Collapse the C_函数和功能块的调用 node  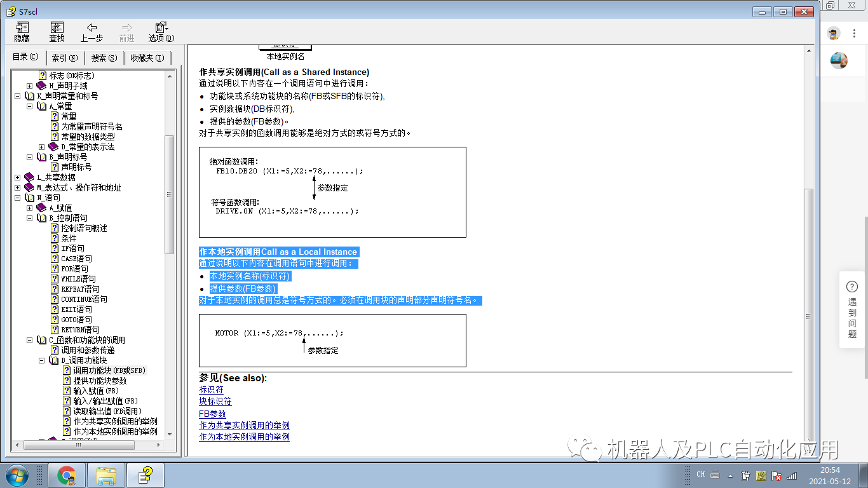click(x=30, y=340)
